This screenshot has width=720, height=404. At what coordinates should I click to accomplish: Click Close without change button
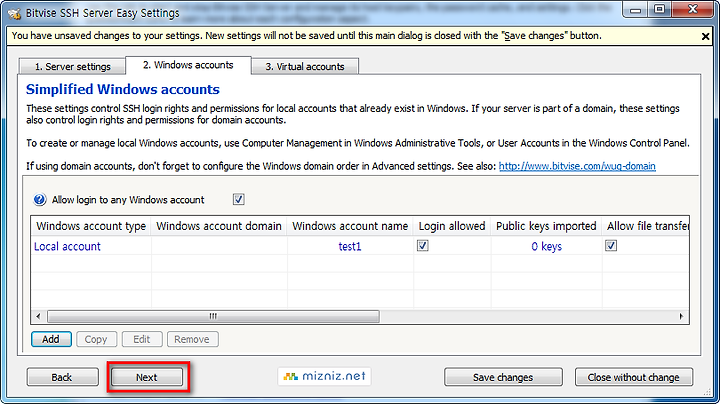[634, 377]
